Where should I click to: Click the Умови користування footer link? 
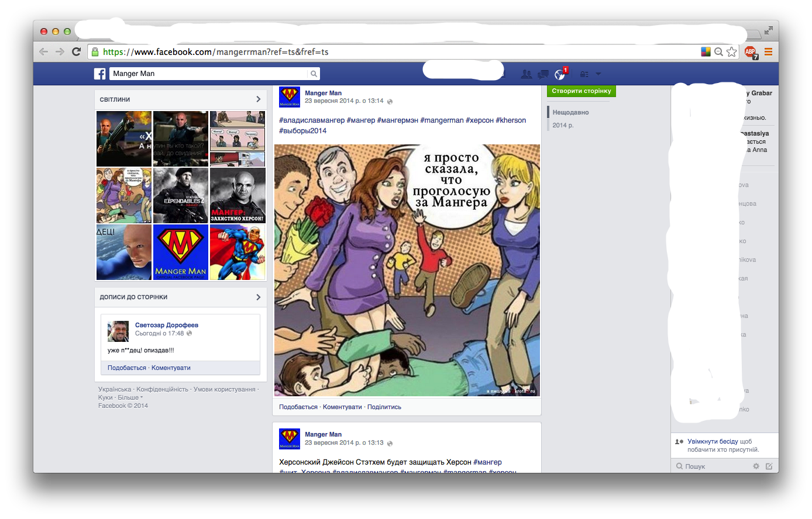click(x=225, y=389)
